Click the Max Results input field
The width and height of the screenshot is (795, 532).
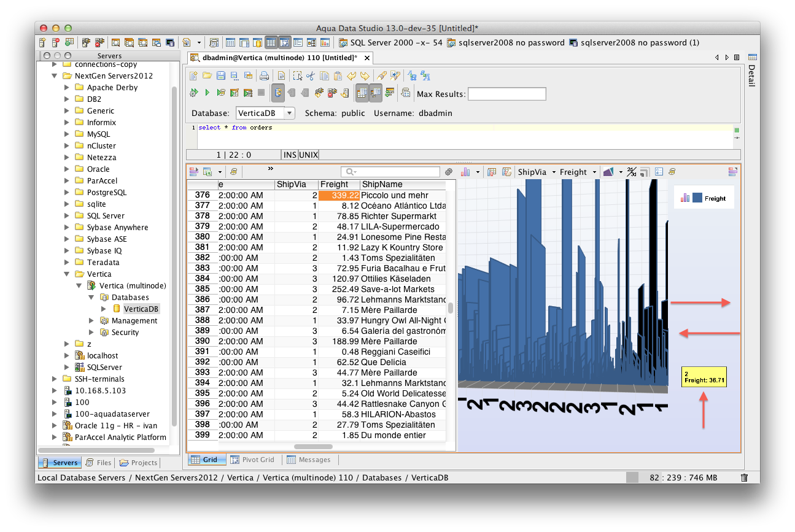pos(506,94)
